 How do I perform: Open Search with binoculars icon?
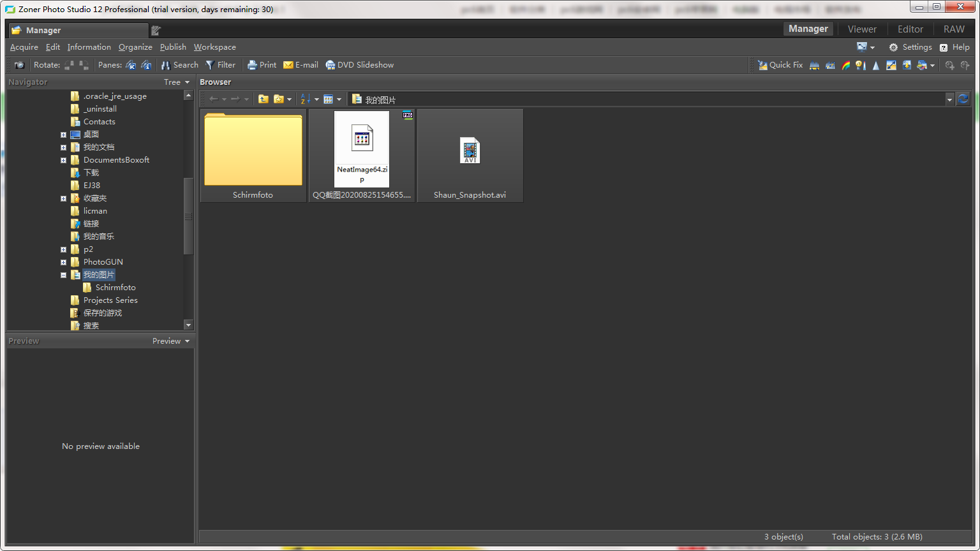(179, 65)
